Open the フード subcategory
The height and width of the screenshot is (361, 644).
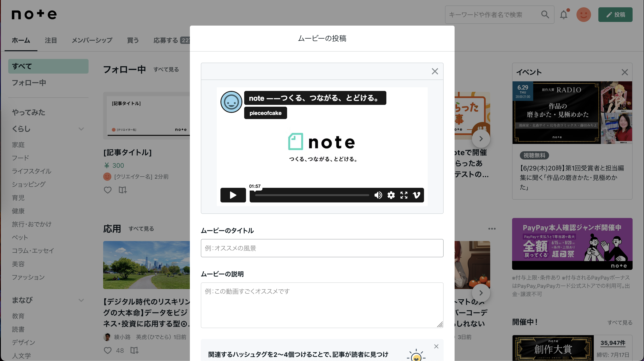point(21,158)
